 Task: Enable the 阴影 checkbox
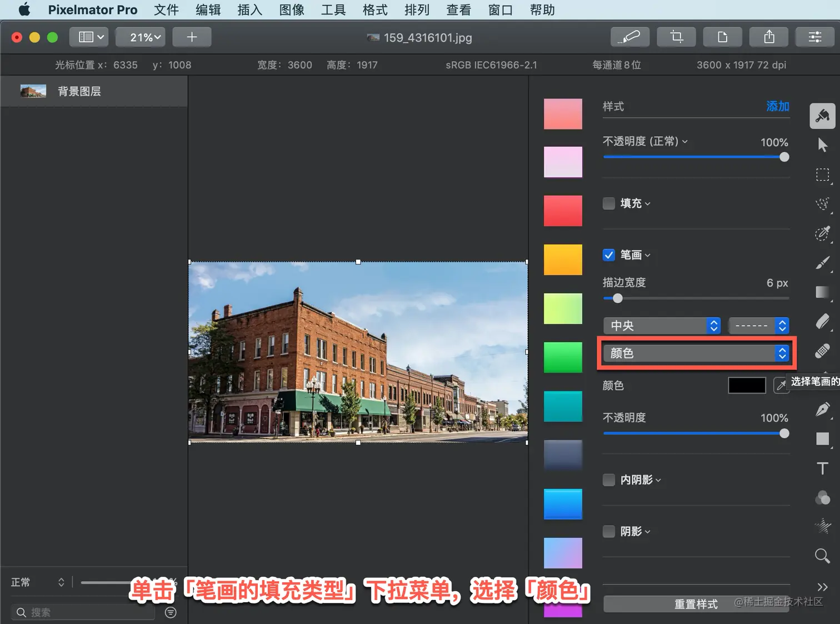point(609,531)
